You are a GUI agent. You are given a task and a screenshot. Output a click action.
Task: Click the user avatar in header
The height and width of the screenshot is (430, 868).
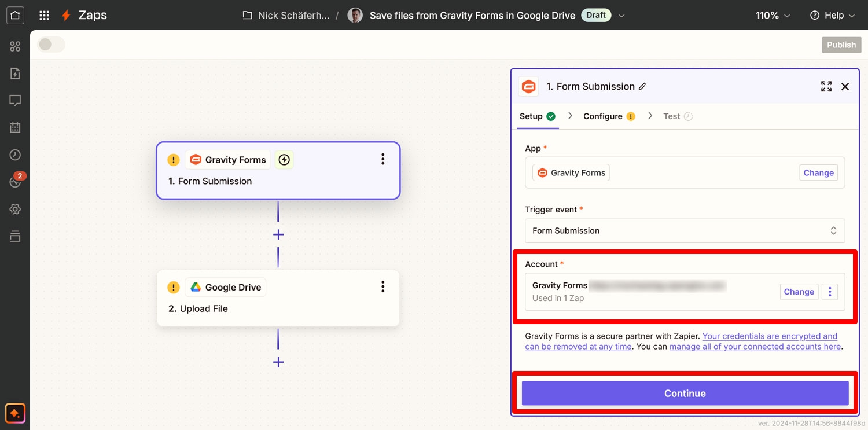[355, 16]
